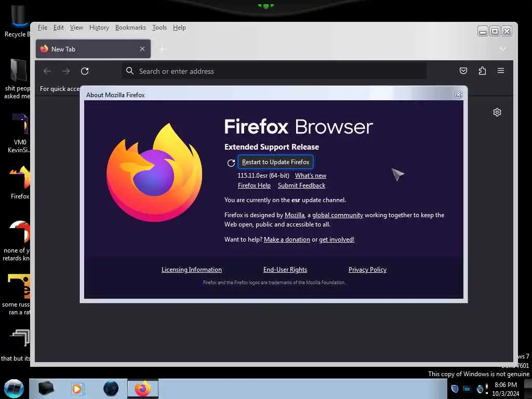532x399 pixels.
Task: Close the New Tab tab
Action: pyautogui.click(x=142, y=49)
